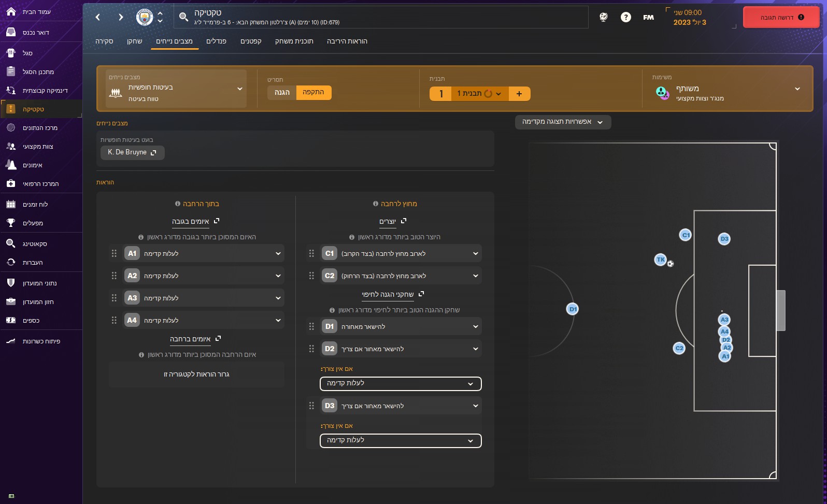
Task: Open the A1 לעלות קדימה instruction dropdown
Action: [x=203, y=253]
